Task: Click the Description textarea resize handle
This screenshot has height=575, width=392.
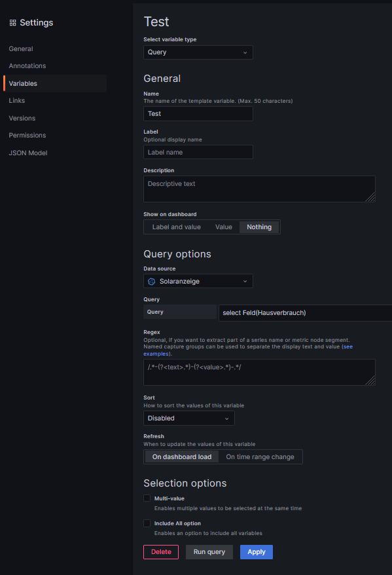Action: (x=371, y=198)
